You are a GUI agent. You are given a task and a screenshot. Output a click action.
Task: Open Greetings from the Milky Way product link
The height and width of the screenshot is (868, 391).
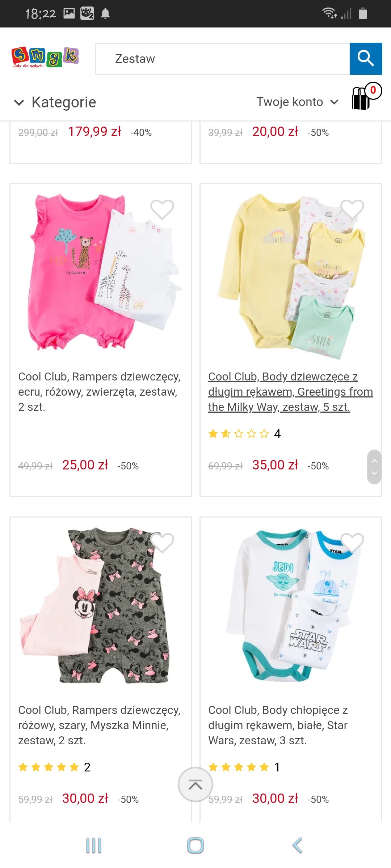(x=290, y=392)
